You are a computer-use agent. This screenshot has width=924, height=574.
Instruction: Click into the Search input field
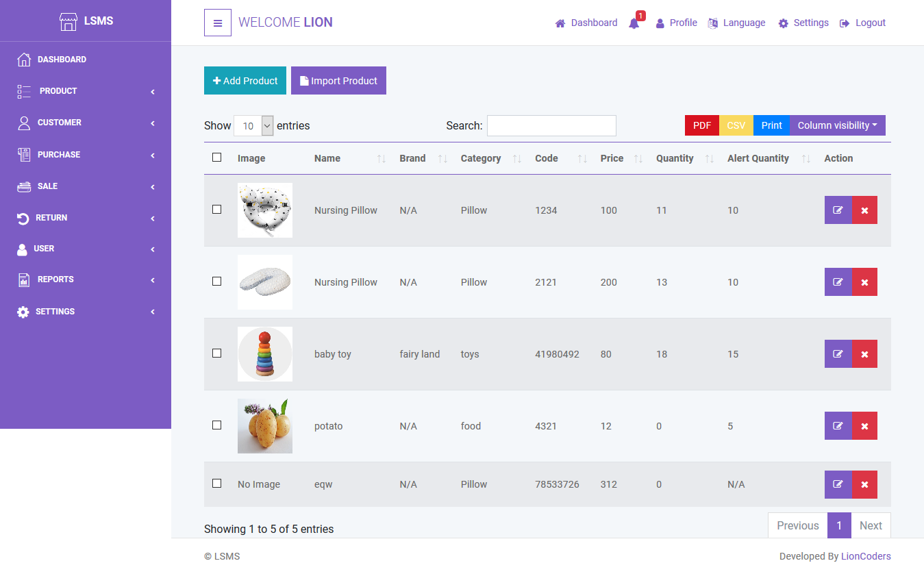click(x=551, y=126)
